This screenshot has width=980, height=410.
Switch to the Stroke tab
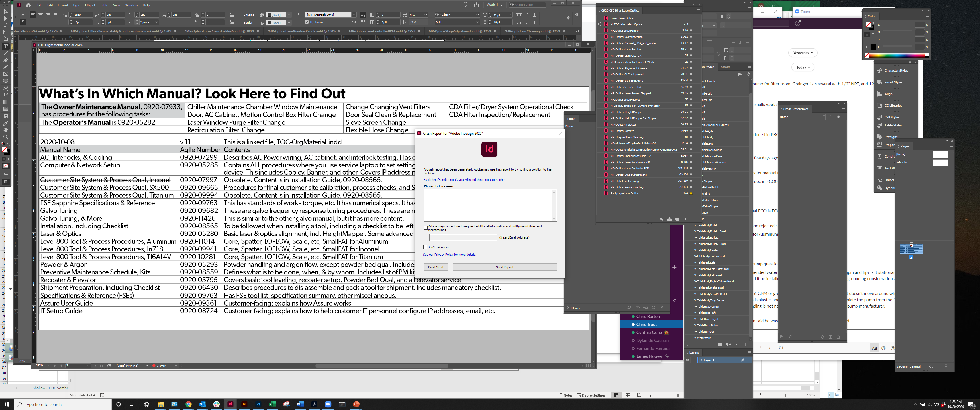(726, 67)
